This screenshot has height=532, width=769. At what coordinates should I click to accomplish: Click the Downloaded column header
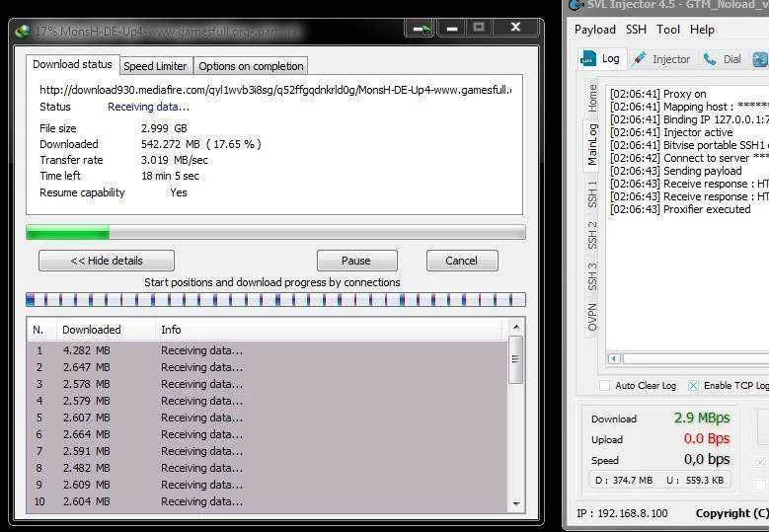[106, 330]
